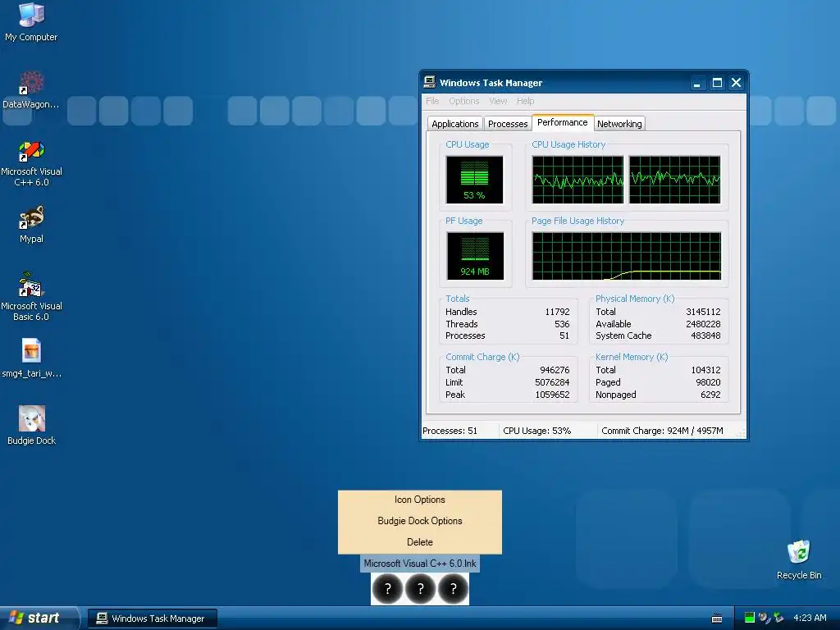This screenshot has width=840, height=630.
Task: Click the Microsoft Visual C++ 6.0.lnk dock label
Action: [x=419, y=564]
